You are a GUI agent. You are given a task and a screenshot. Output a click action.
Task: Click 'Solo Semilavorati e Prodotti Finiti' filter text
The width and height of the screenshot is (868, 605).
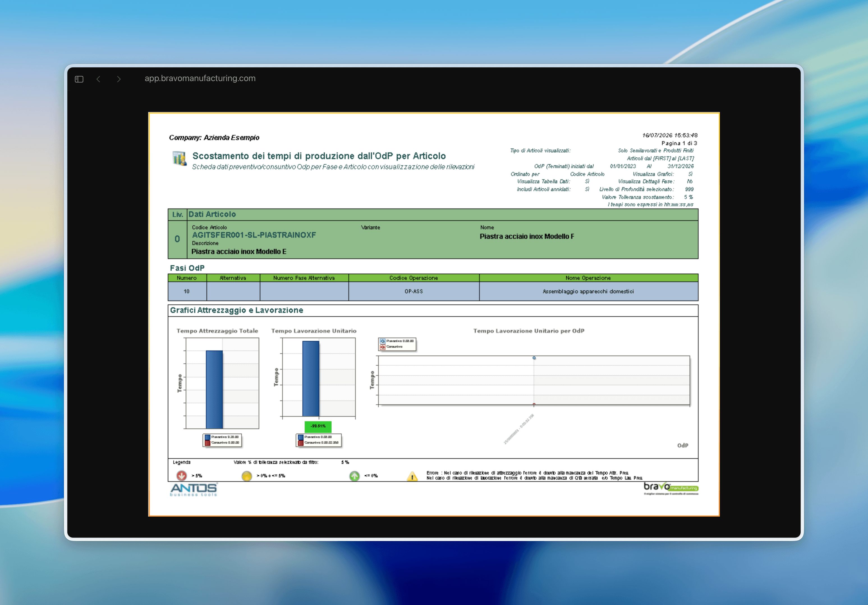coord(656,151)
